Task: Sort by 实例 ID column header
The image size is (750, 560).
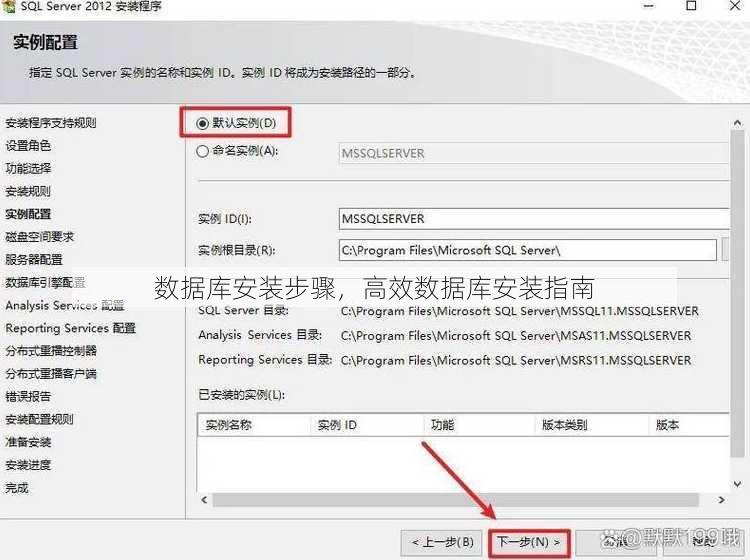Action: point(367,425)
